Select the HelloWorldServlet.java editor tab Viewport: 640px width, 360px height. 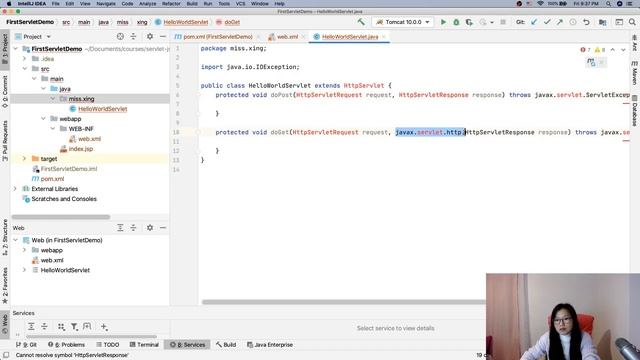350,37
